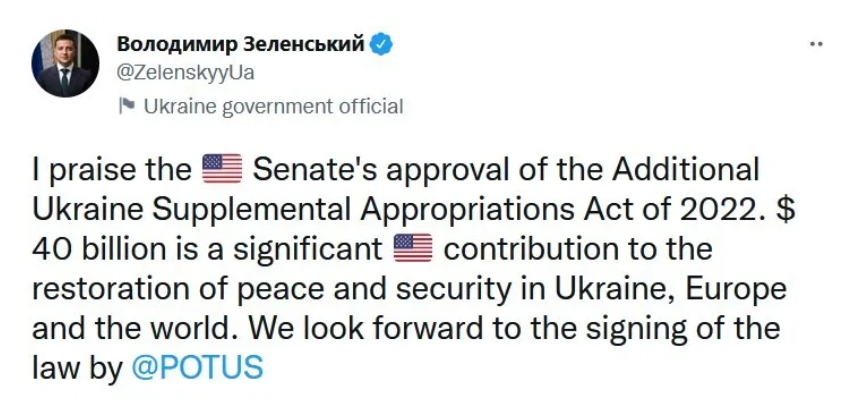Follow the @POTUS mention link
This screenshot has height=402, width=847.
coord(197,367)
